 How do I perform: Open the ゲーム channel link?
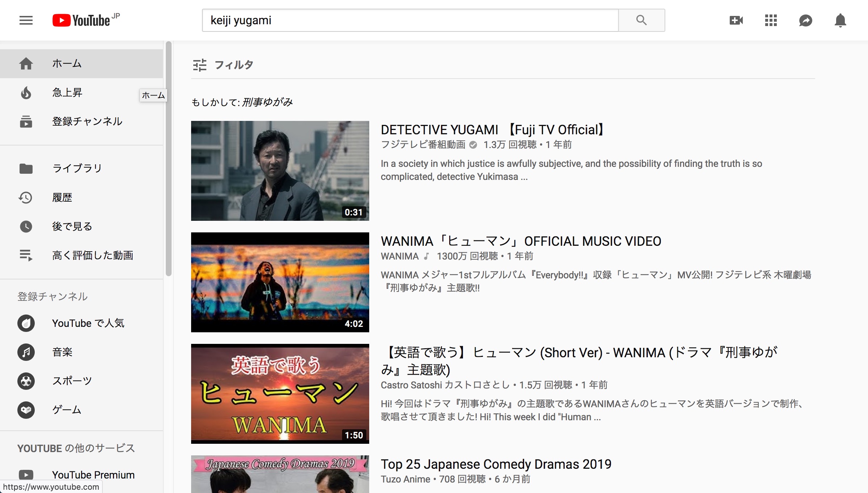pos(81,410)
